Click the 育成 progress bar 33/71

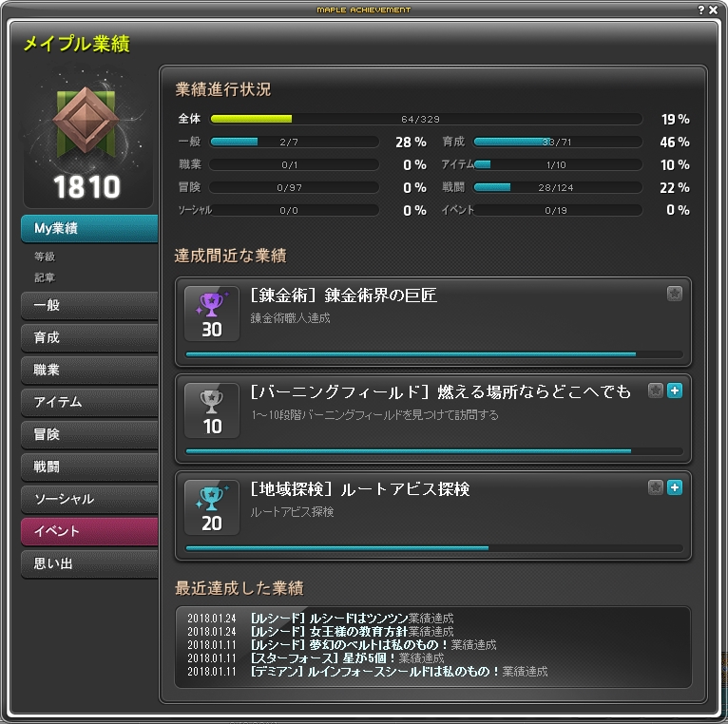click(x=558, y=142)
